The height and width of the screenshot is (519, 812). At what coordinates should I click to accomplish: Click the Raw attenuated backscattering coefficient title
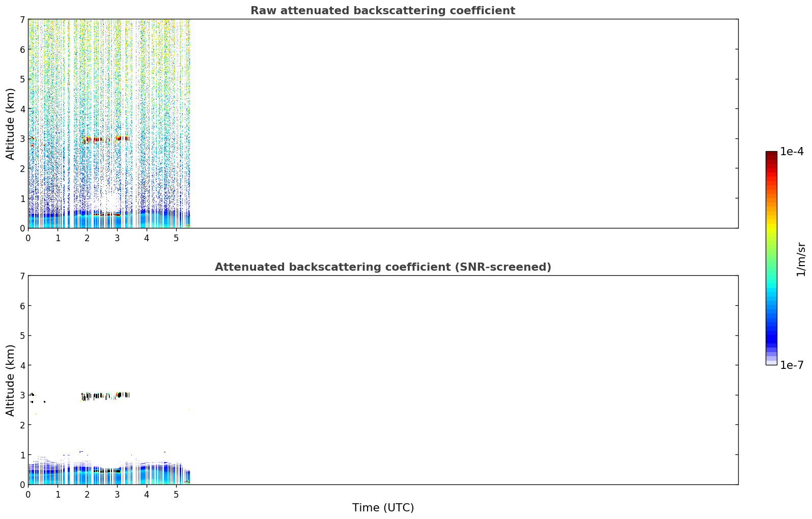pyautogui.click(x=383, y=11)
